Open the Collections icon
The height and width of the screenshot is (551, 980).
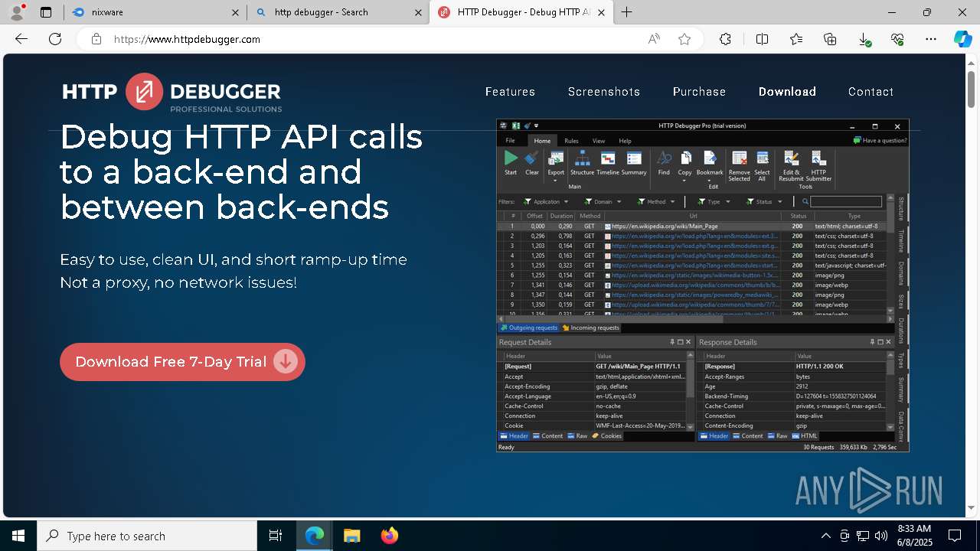[830, 39]
